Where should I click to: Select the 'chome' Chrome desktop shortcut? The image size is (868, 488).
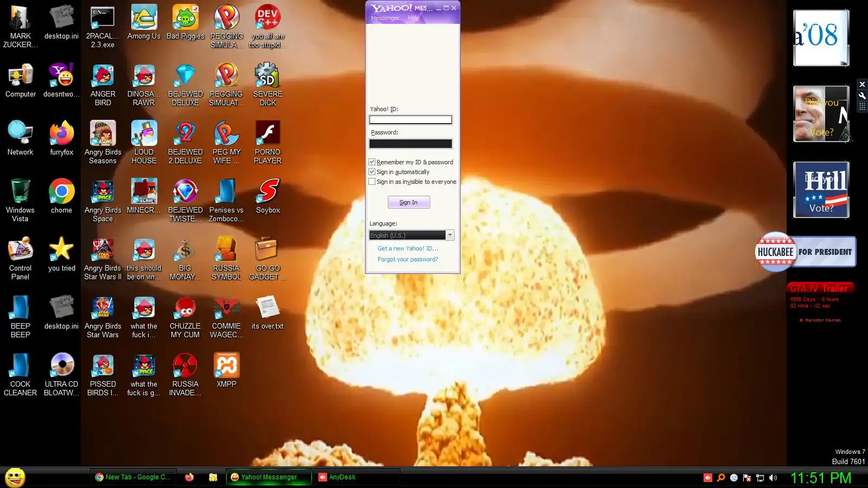(61, 197)
